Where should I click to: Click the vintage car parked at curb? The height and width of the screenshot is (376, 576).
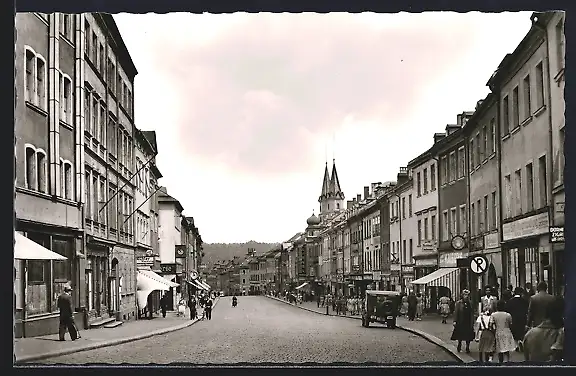tap(381, 308)
